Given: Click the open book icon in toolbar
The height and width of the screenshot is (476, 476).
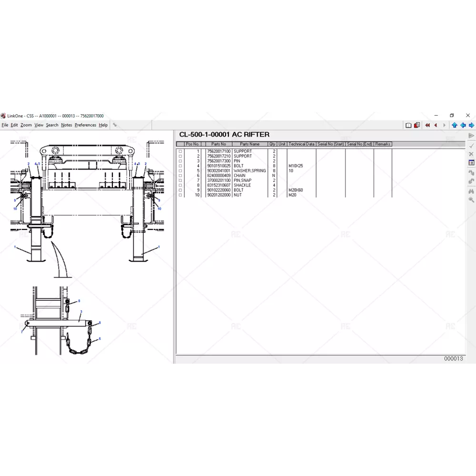Looking at the screenshot, I should coord(408,125).
